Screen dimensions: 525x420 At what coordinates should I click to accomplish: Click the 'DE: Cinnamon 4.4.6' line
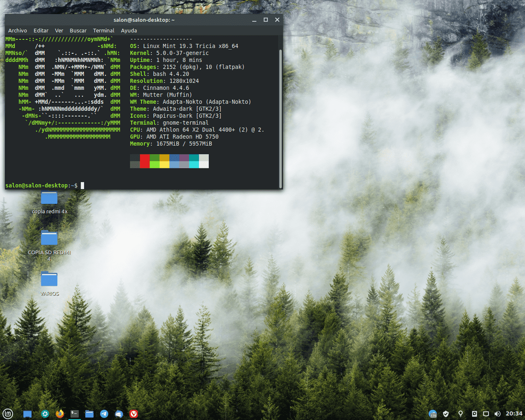tap(160, 88)
